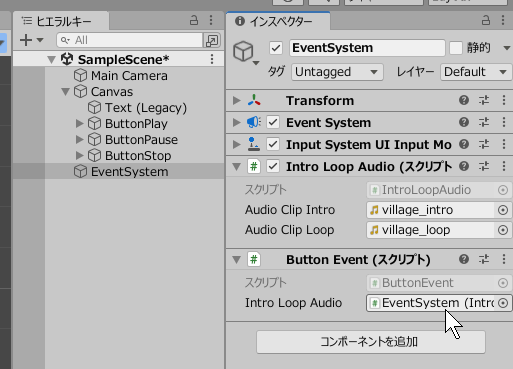Lock the Hierarchy panel with padlock icon
This screenshot has height=369, width=513.
[194, 20]
